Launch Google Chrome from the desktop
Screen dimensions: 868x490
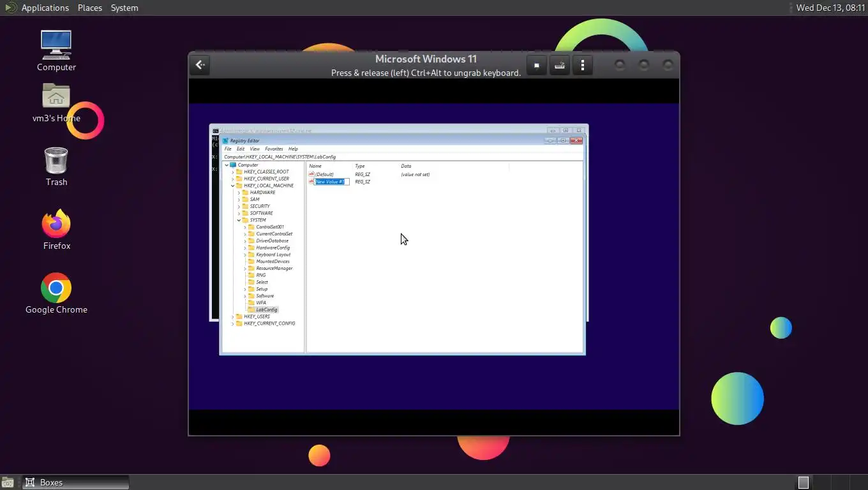pyautogui.click(x=56, y=288)
